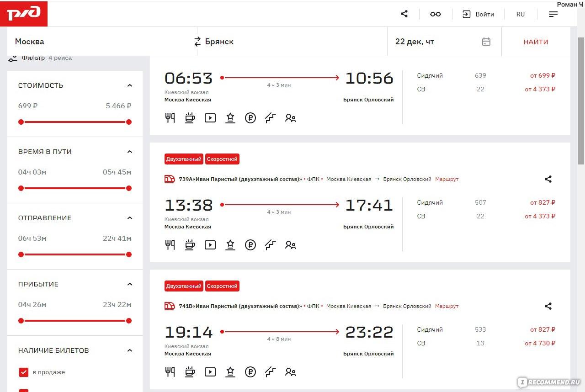Screen dimensions: 585x392
Task: Uncheck the 'в продаже' checkbox
Action: coord(24,372)
